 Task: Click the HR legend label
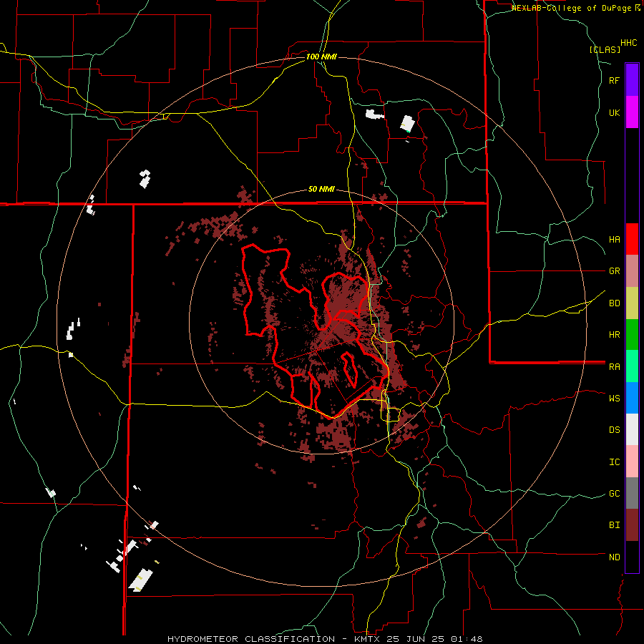tap(614, 335)
